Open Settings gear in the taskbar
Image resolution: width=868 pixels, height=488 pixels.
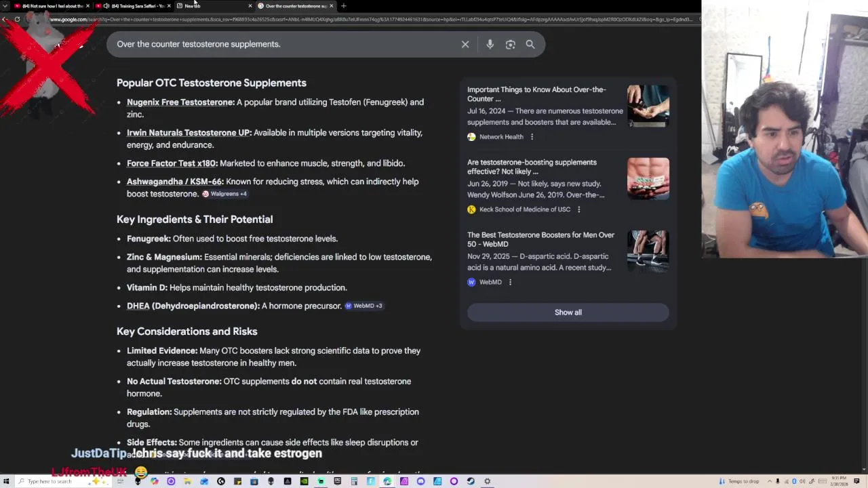click(x=487, y=481)
